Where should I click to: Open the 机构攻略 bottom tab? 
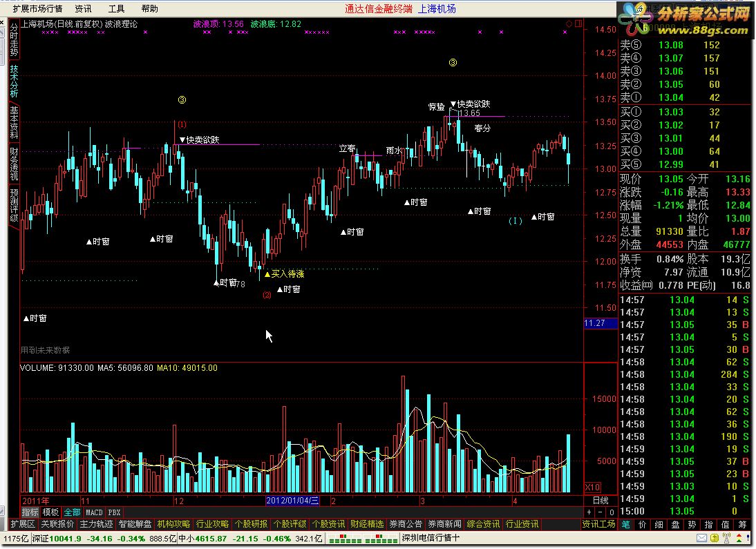coord(173,524)
